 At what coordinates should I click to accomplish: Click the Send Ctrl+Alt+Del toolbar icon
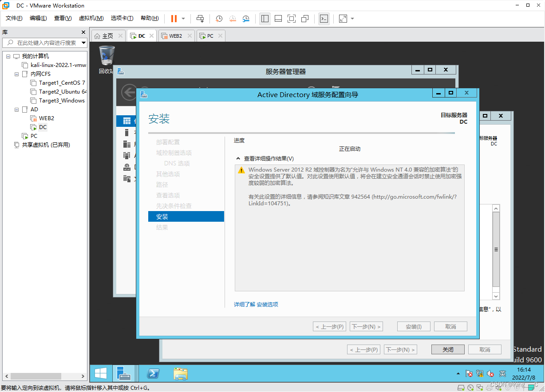(x=200, y=19)
